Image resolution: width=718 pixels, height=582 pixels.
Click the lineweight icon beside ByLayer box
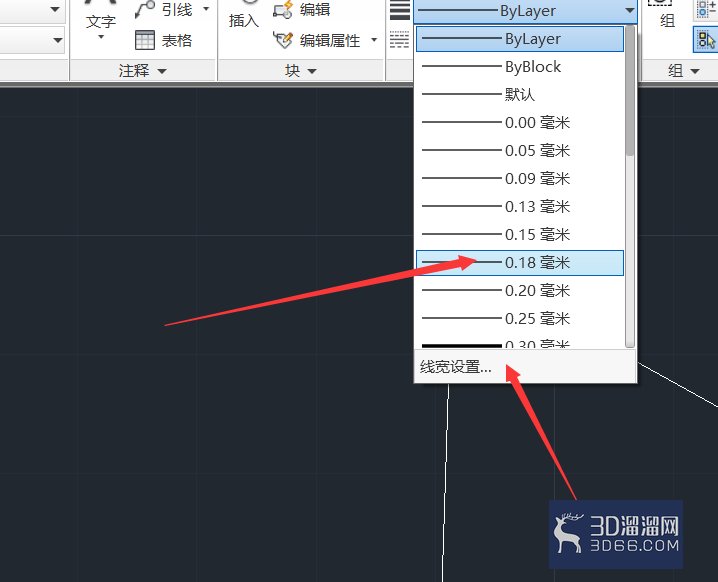(x=400, y=10)
